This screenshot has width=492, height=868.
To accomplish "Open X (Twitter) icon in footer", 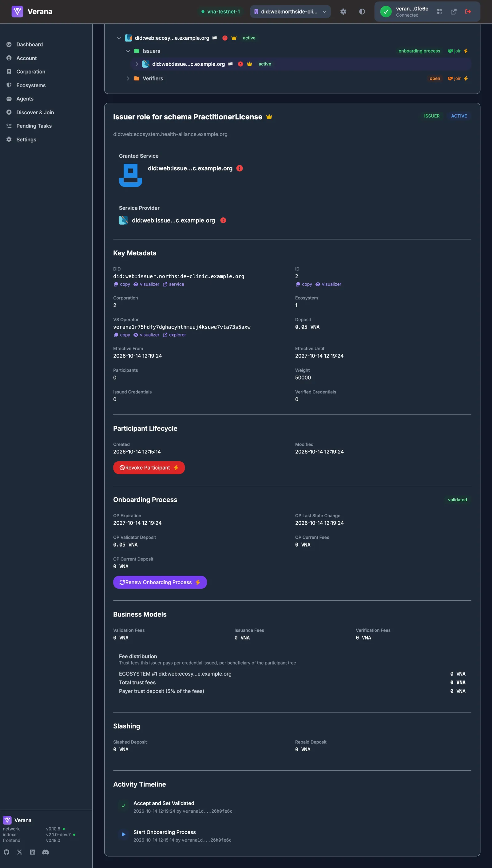I will pos(20,852).
